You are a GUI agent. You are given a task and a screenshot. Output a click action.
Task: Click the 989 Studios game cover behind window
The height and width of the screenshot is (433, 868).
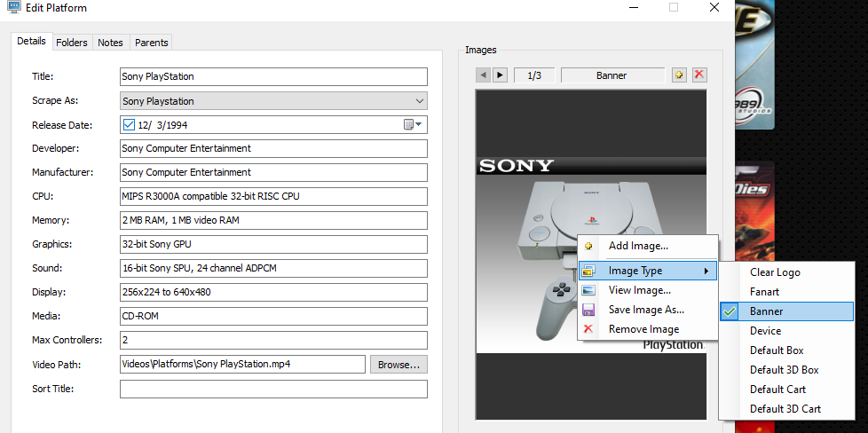(x=754, y=64)
